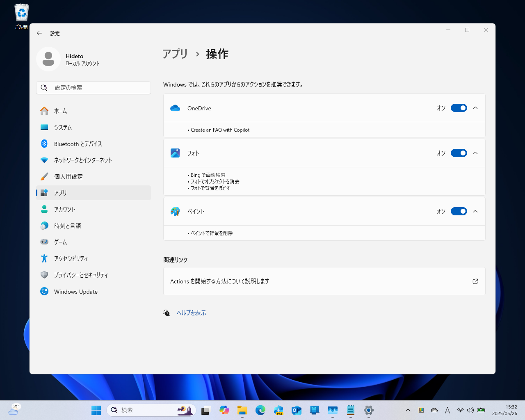Open Outlook from the taskbar

(297, 410)
